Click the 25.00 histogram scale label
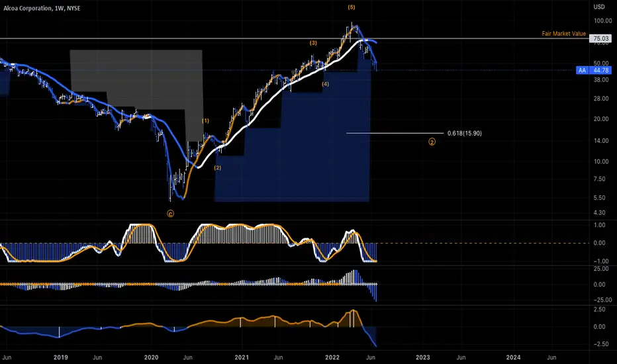Screen dimensions: 617x364 601,269
